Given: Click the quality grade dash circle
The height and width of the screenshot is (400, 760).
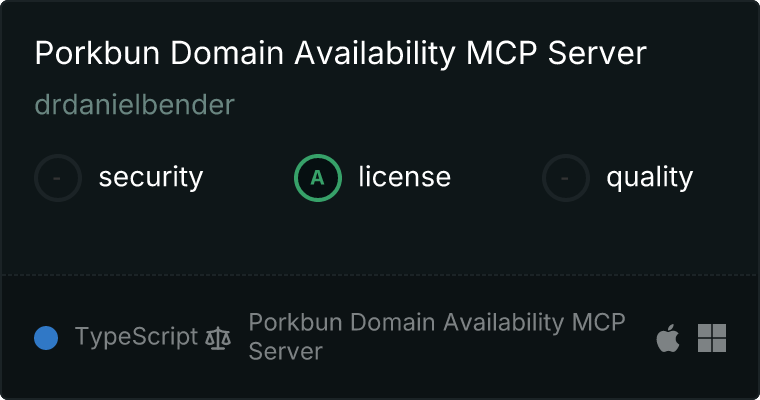Looking at the screenshot, I should (x=566, y=178).
